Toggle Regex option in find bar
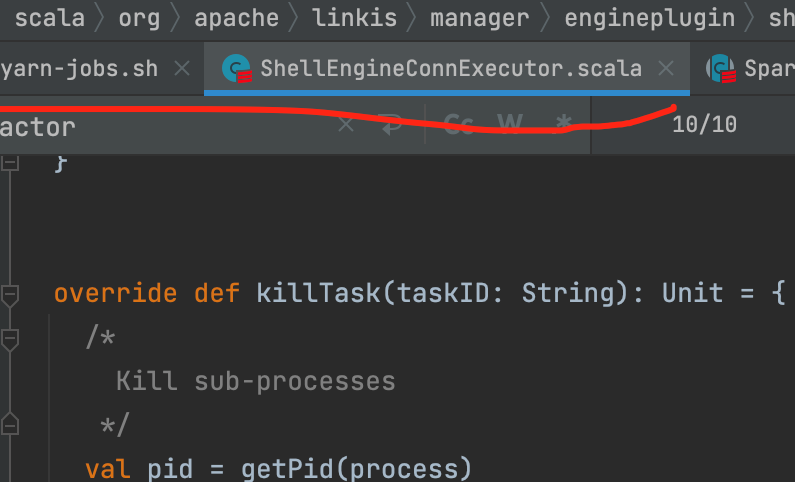795x483 pixels. (563, 124)
